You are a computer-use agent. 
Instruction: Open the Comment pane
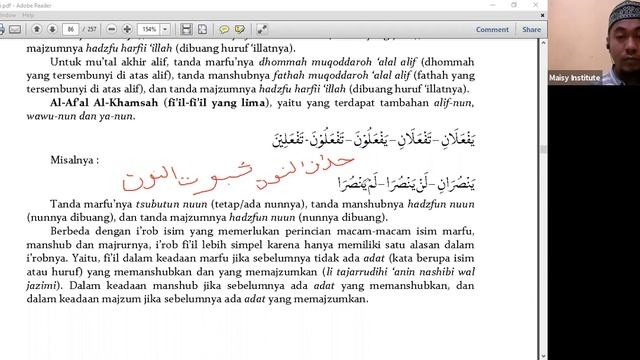pos(492,29)
